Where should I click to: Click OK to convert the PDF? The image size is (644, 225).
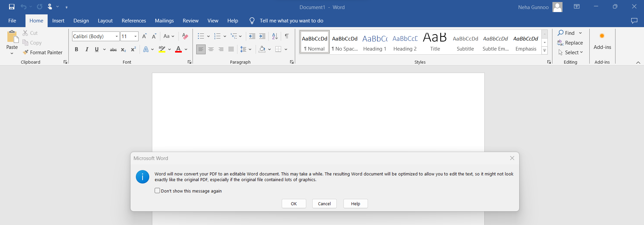click(294, 204)
